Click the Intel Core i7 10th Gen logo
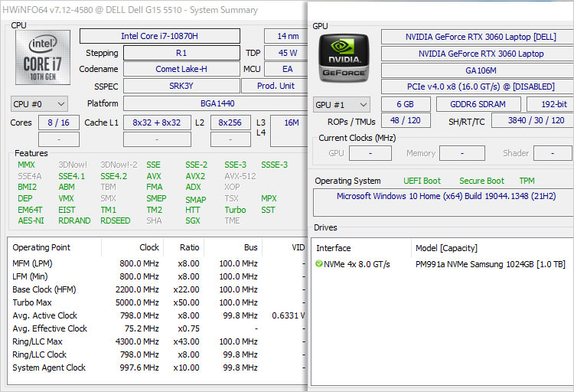 coord(42,57)
